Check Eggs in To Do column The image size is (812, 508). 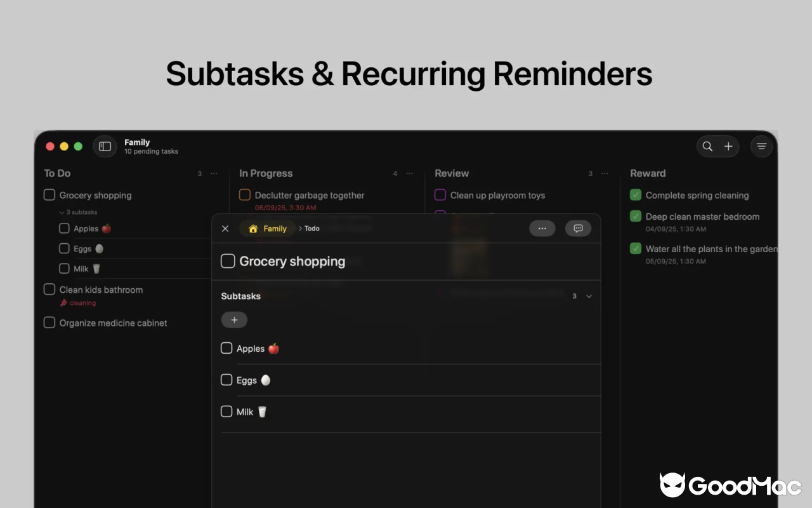pyautogui.click(x=64, y=248)
